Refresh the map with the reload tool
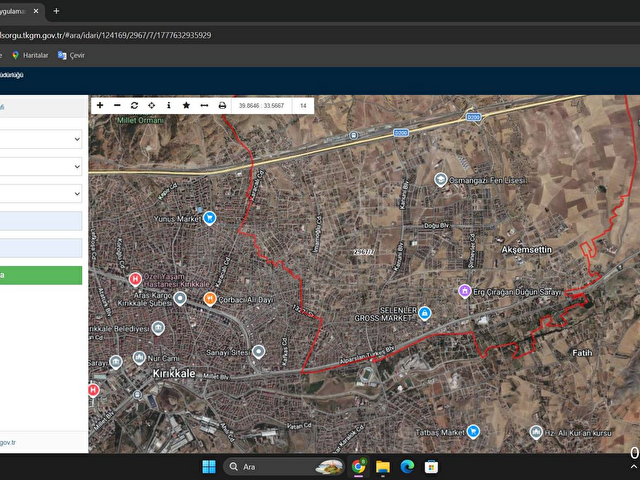This screenshot has width=640, height=480. pyautogui.click(x=134, y=105)
